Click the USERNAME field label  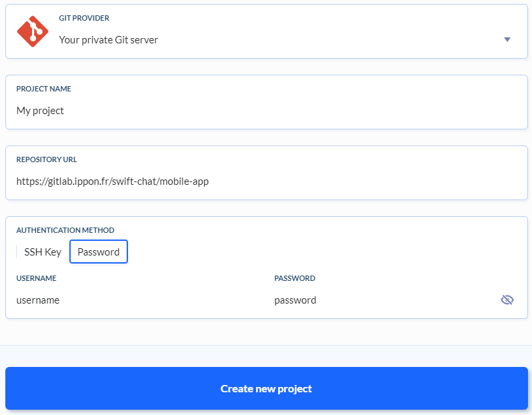37,278
